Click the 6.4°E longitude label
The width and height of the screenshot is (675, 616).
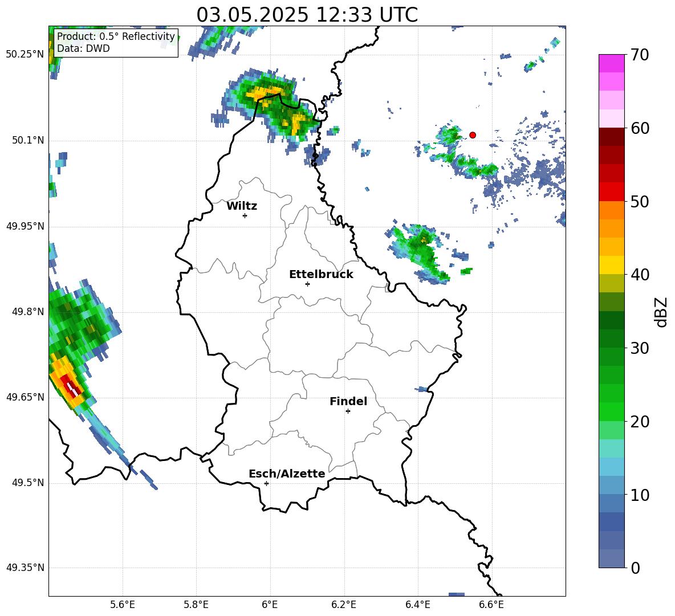417,605
